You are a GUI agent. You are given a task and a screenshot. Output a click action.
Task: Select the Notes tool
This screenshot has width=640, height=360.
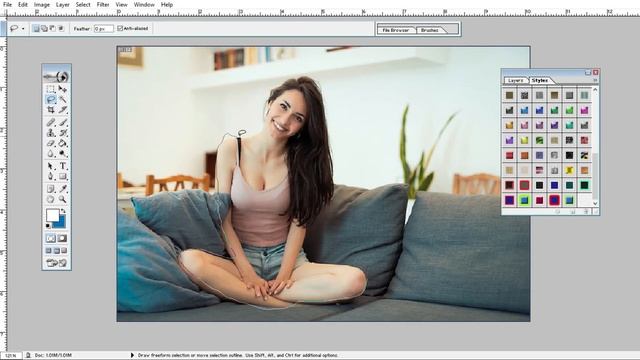pos(51,189)
